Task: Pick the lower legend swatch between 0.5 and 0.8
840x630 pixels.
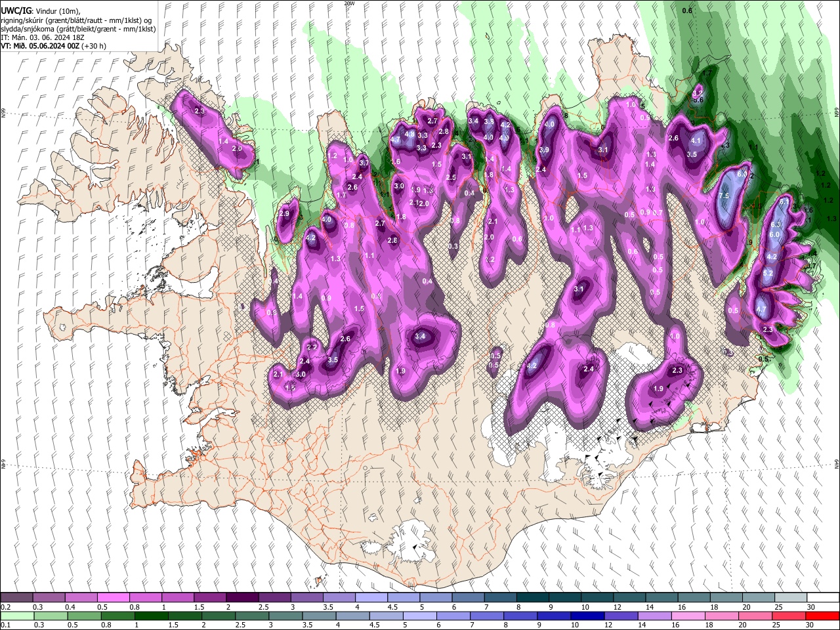Action: [x=84, y=616]
